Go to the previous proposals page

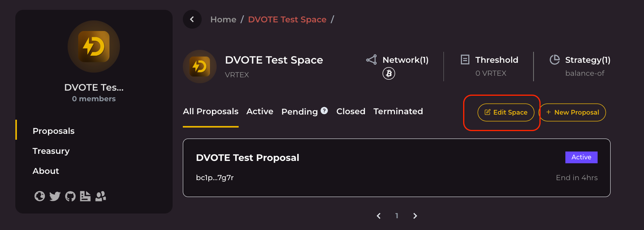379,216
